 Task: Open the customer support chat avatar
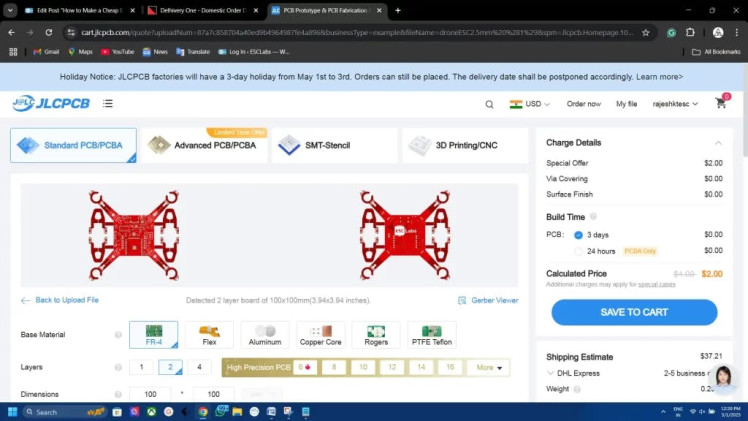click(724, 378)
